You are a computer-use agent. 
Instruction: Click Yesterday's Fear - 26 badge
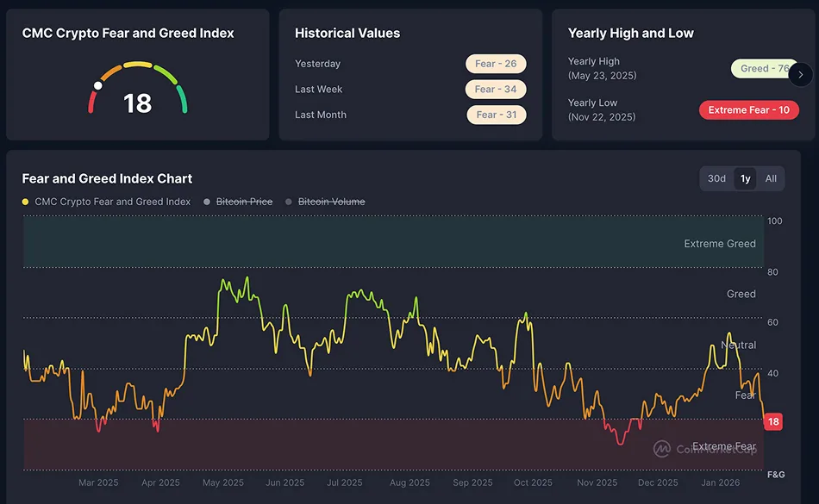click(496, 64)
